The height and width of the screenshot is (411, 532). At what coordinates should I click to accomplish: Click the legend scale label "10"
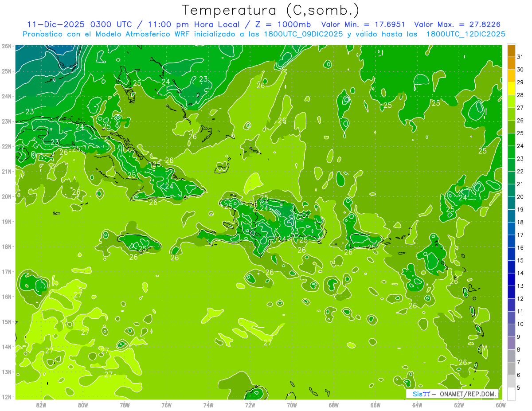pos(520,324)
